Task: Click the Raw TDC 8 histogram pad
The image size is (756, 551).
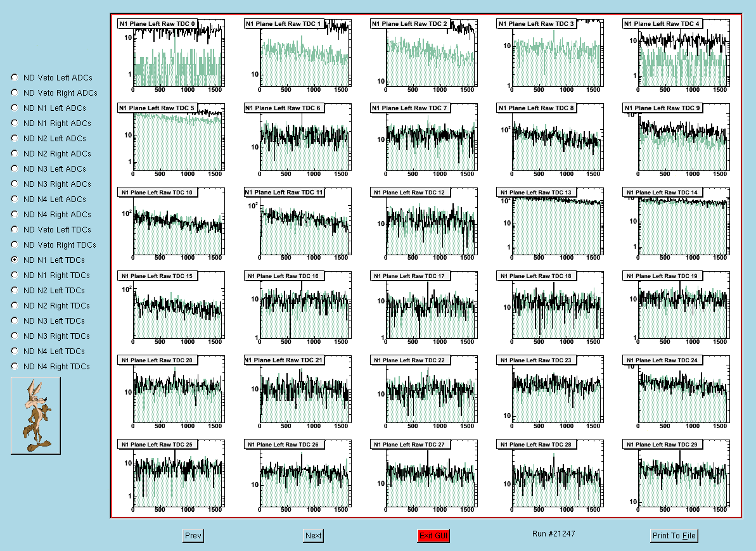Action: tap(549, 140)
